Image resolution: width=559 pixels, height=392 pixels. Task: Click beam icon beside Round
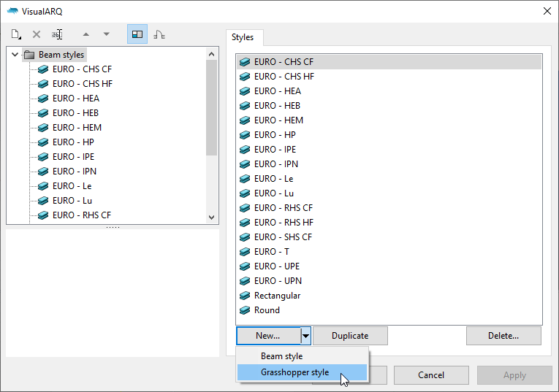coord(245,310)
